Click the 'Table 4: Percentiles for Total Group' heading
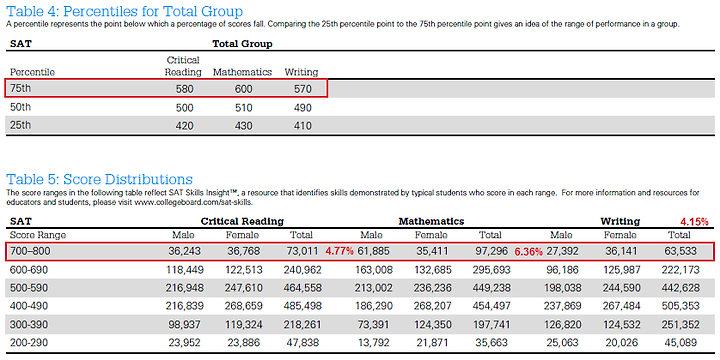This screenshot has width=720, height=360. pyautogui.click(x=124, y=11)
